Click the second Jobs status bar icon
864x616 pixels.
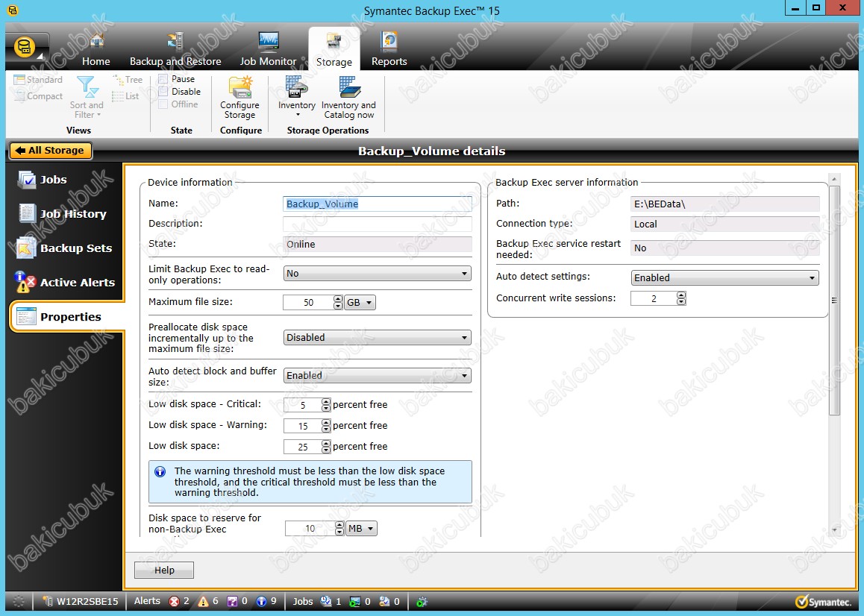(355, 601)
